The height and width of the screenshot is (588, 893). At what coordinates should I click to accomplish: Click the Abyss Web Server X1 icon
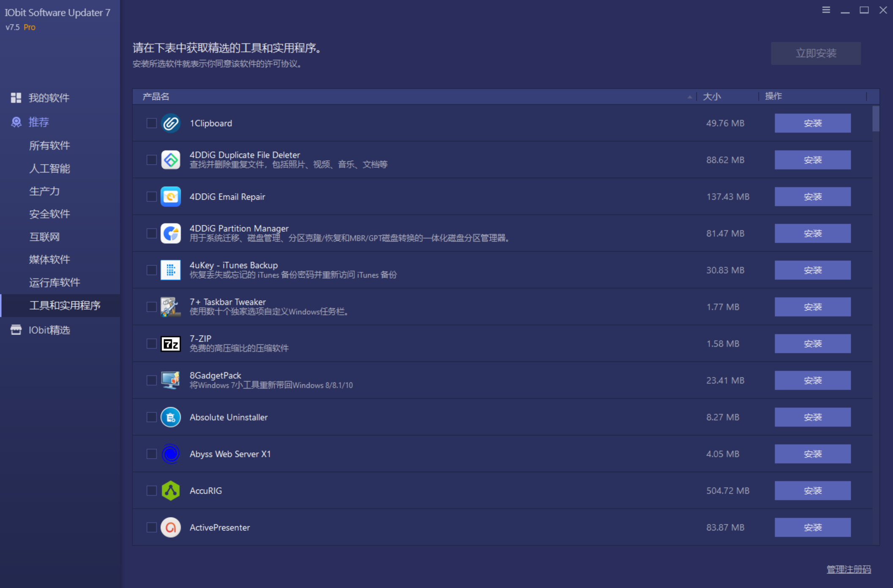(x=171, y=454)
